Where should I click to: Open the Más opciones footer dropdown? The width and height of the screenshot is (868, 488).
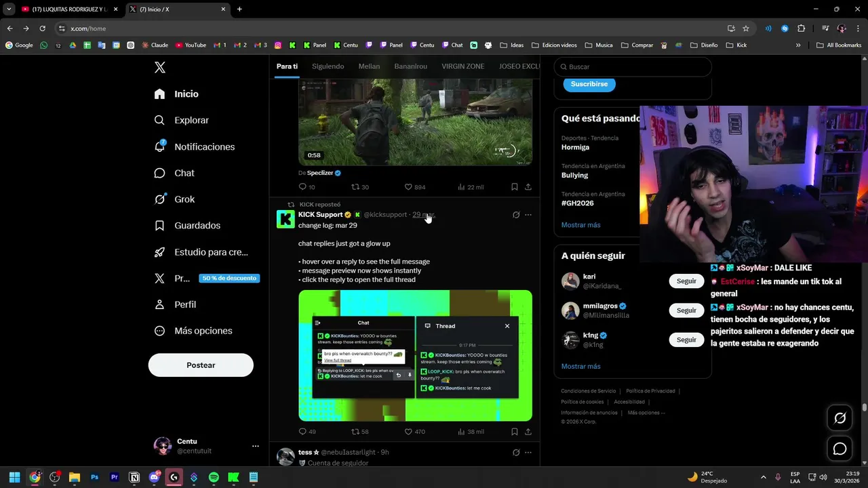pos(646,413)
